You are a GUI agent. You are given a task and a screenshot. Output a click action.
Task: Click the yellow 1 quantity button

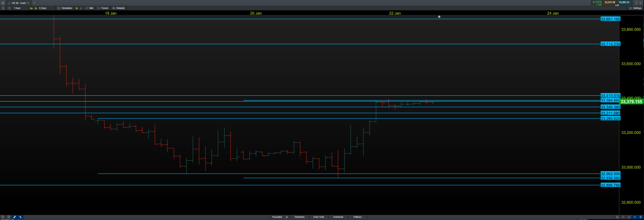[x=81, y=8]
